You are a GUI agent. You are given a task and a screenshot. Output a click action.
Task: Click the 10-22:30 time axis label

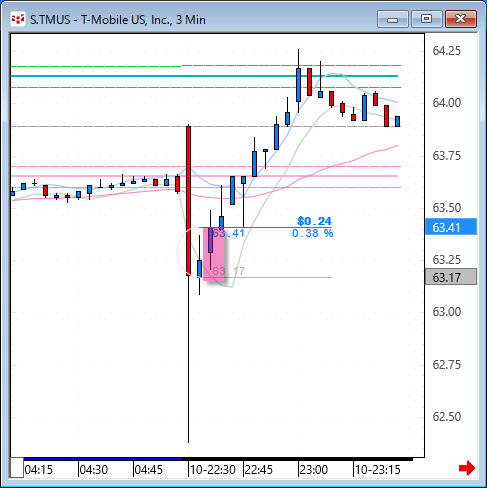tap(213, 470)
